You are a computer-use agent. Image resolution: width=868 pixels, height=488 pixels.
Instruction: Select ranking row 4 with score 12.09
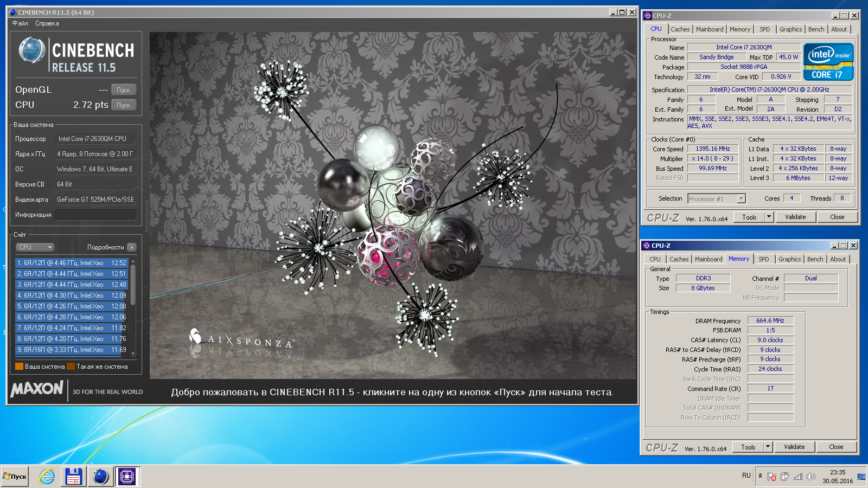(x=72, y=296)
